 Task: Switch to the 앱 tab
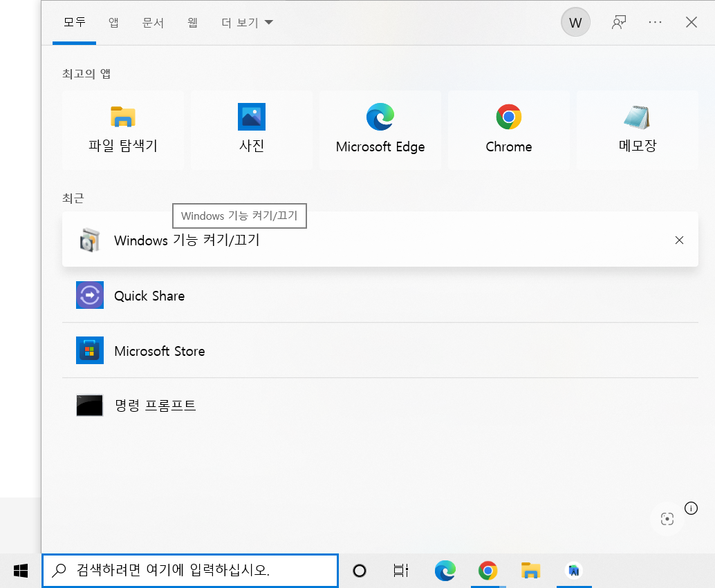tap(113, 22)
